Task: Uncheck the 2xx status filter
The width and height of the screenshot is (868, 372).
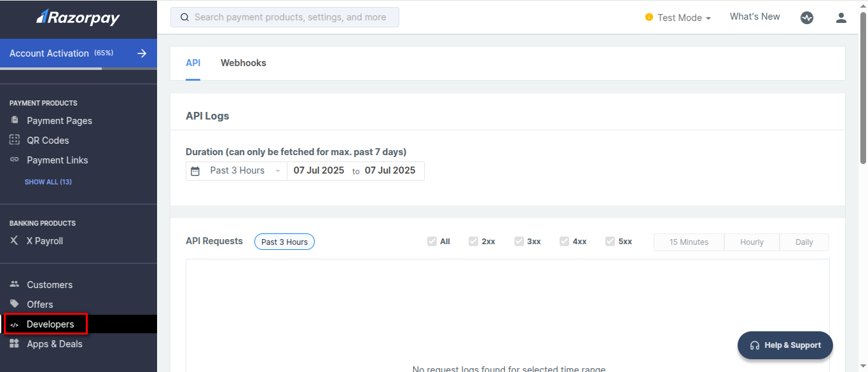Action: (x=474, y=242)
